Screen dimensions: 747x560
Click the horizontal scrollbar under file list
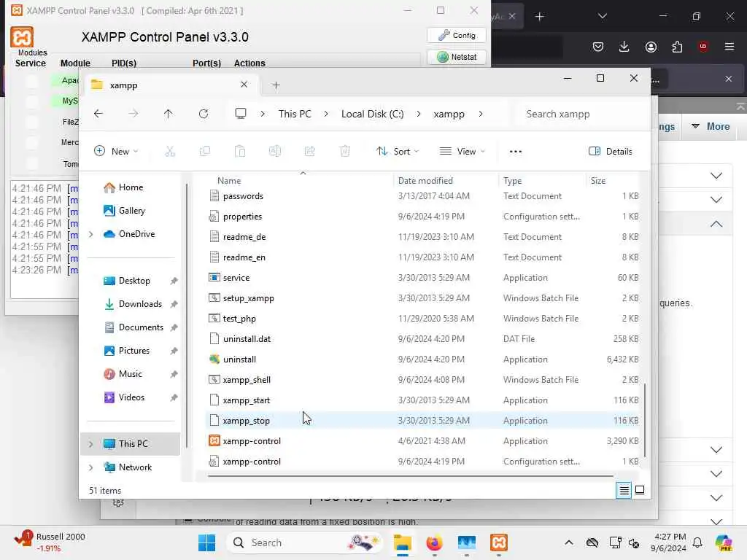tap(410, 475)
